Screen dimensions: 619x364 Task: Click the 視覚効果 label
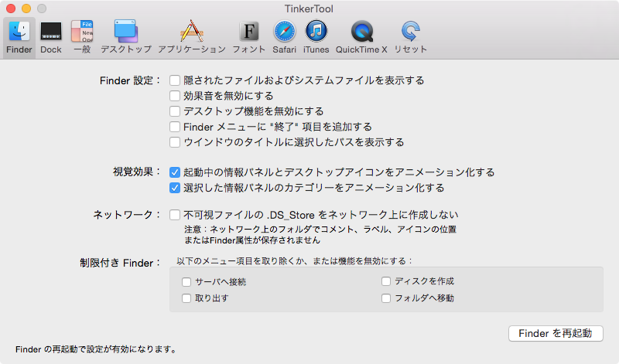click(137, 172)
